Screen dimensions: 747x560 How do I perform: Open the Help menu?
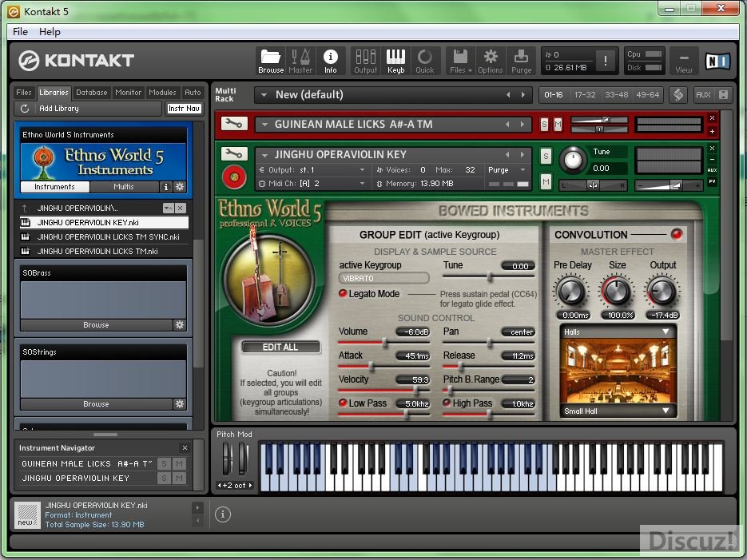click(x=50, y=31)
